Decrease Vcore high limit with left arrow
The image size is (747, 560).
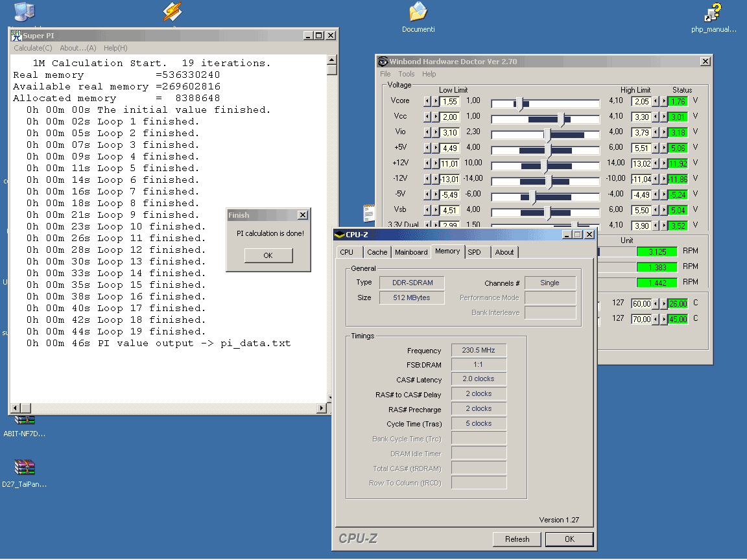[656, 101]
